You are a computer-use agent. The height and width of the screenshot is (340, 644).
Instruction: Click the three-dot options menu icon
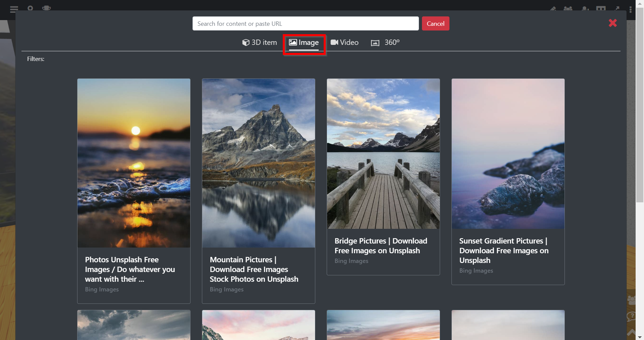click(631, 9)
